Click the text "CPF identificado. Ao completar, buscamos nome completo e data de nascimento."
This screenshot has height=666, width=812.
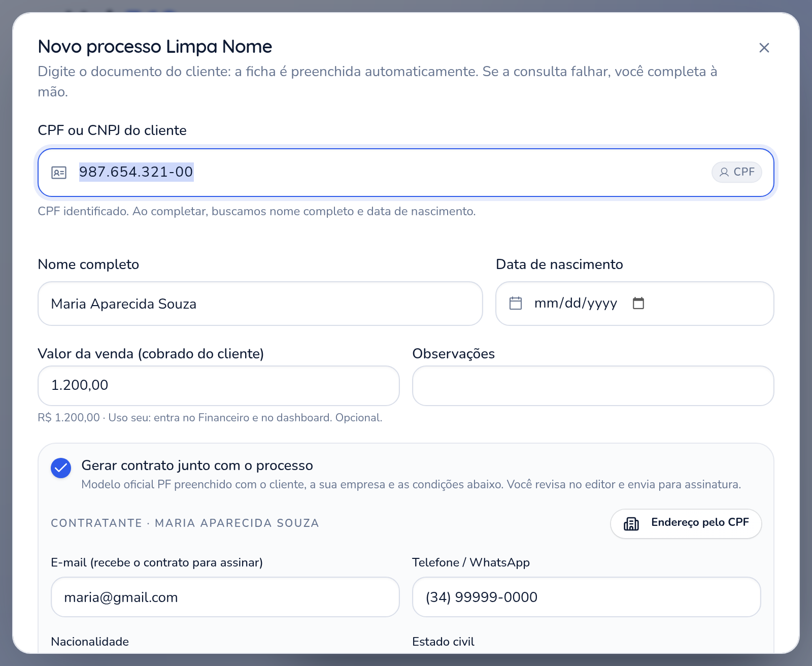click(x=257, y=211)
